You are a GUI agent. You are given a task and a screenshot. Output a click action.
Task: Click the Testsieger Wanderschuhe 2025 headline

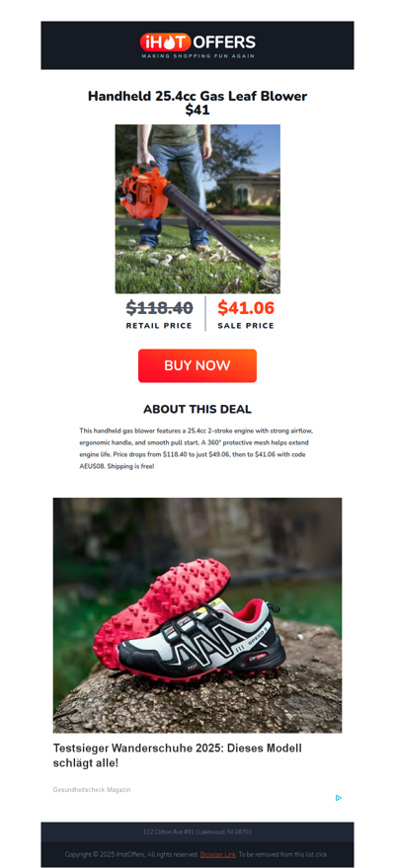pos(178,755)
